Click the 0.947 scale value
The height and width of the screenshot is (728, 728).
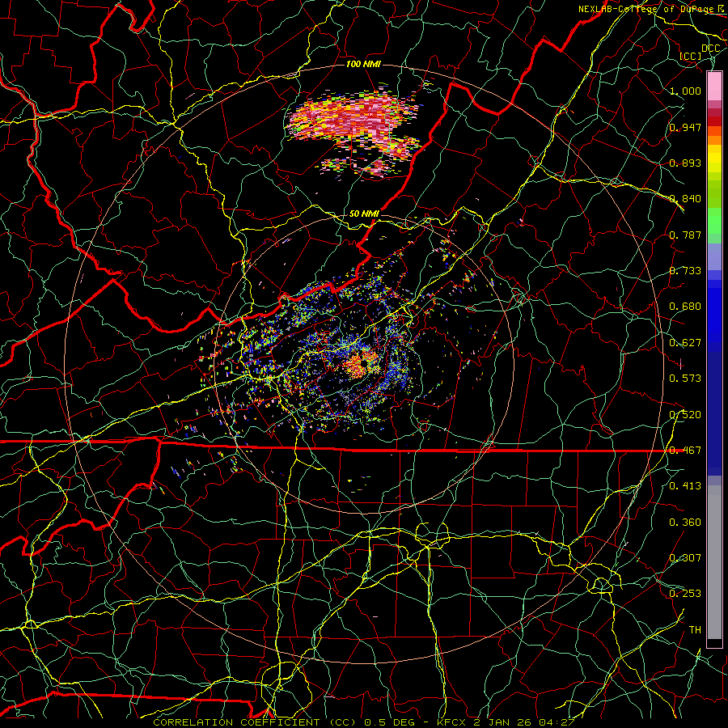[x=685, y=127]
